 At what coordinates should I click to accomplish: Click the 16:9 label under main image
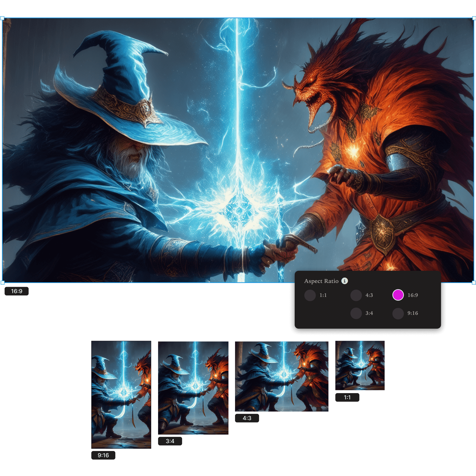17,291
